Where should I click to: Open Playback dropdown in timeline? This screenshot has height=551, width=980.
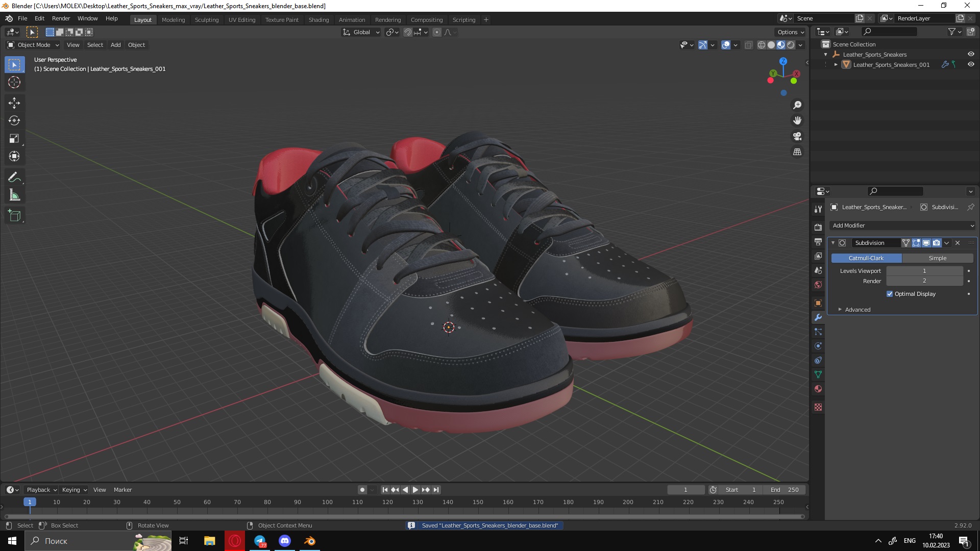[x=41, y=490]
